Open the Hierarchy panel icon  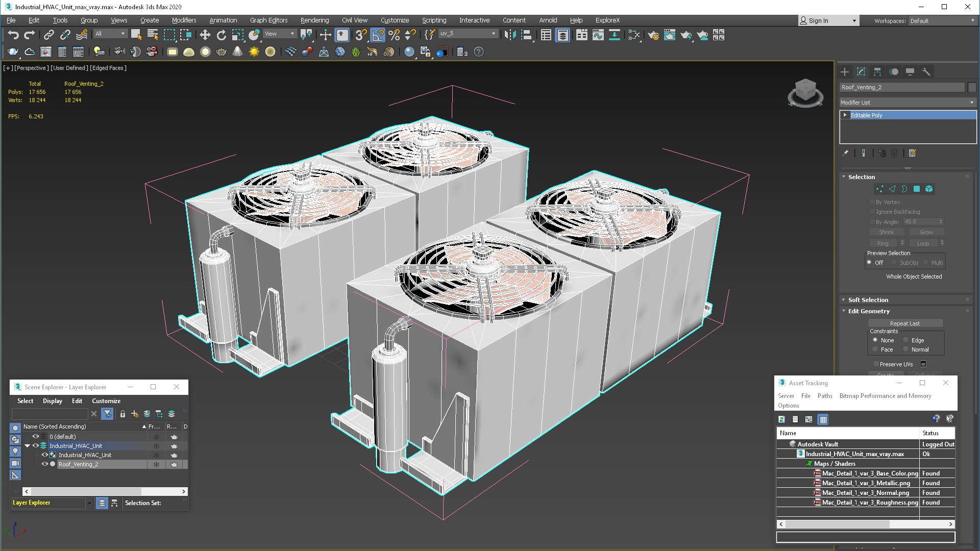[x=877, y=72]
